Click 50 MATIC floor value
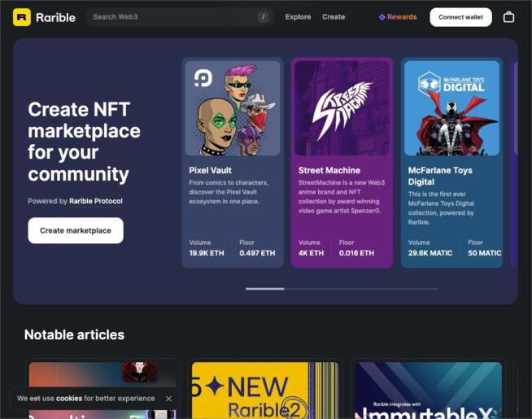The image size is (532, 419). (484, 253)
